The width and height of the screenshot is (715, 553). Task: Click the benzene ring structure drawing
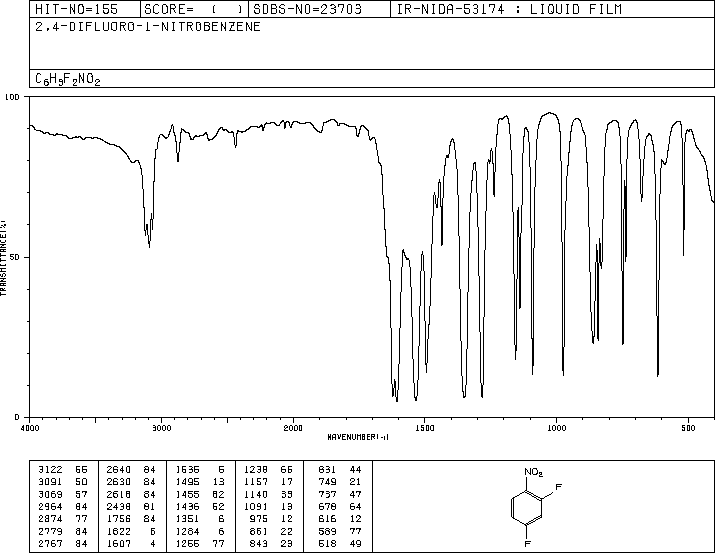[527, 508]
